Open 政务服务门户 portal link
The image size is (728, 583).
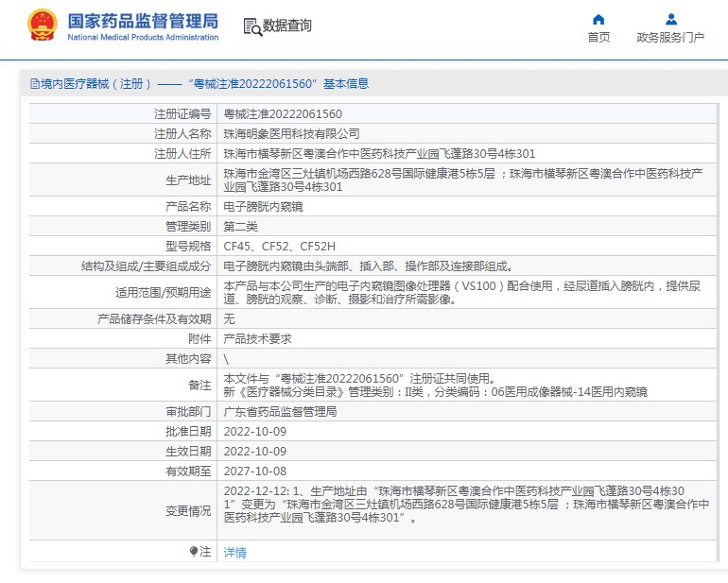coord(670,37)
